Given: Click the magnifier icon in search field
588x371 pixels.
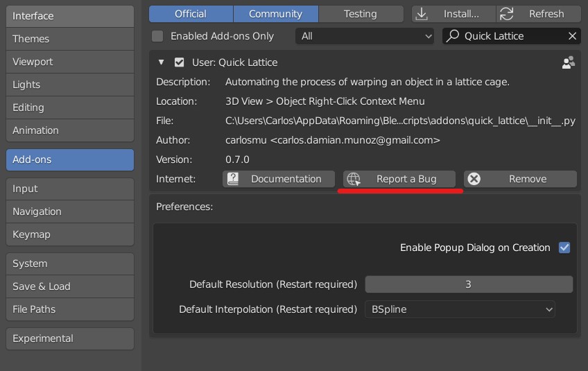Looking at the screenshot, I should (x=453, y=36).
